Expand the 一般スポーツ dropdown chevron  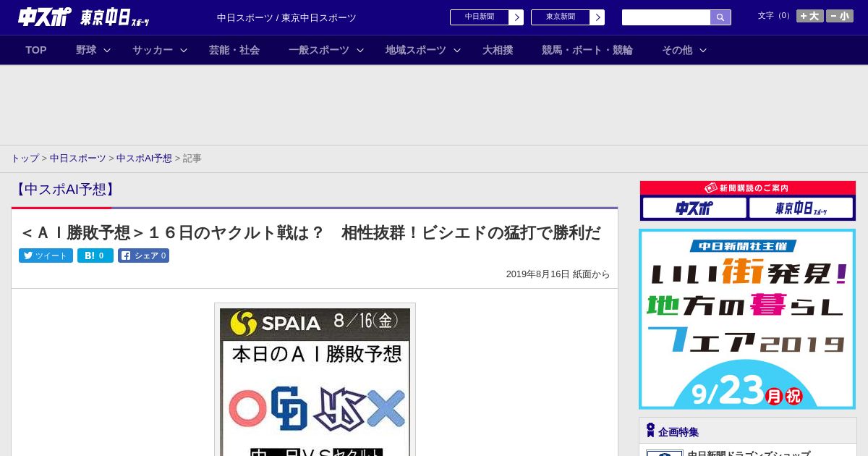(x=360, y=50)
